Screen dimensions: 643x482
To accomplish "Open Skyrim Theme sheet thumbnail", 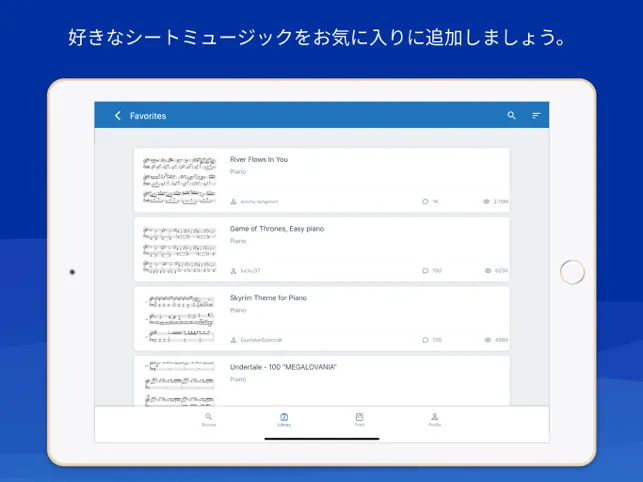I will pyautogui.click(x=179, y=319).
